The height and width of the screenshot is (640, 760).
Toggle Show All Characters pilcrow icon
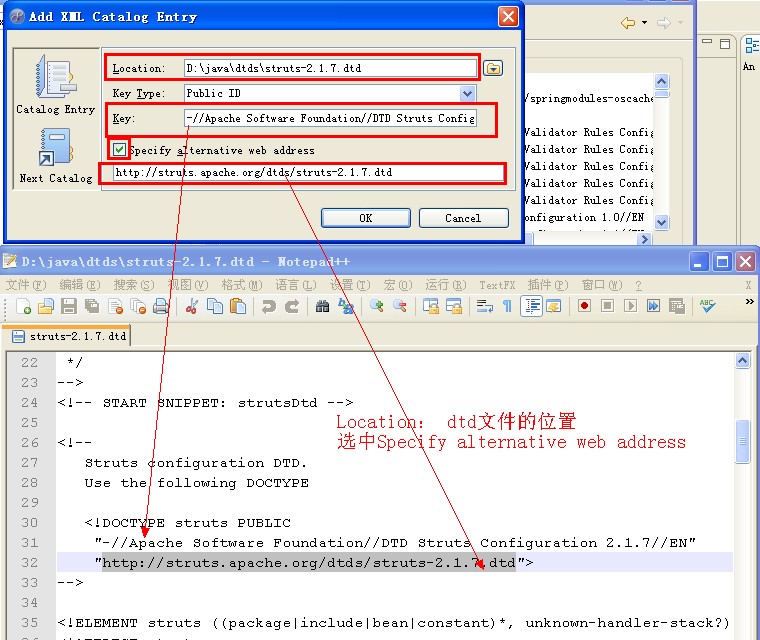(x=507, y=306)
